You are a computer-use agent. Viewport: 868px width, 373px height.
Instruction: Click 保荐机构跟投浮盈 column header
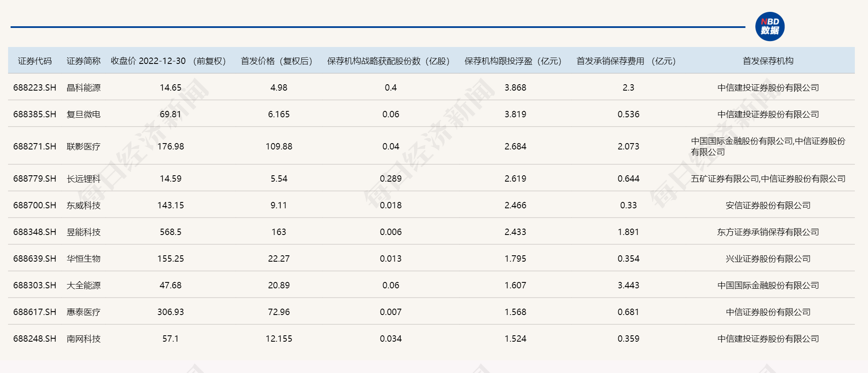tap(513, 61)
